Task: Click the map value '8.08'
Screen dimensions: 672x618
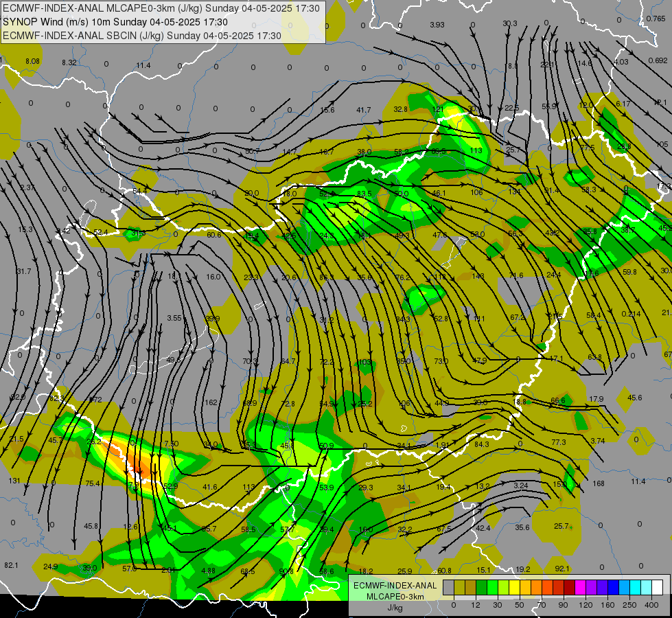Action: [x=32, y=61]
